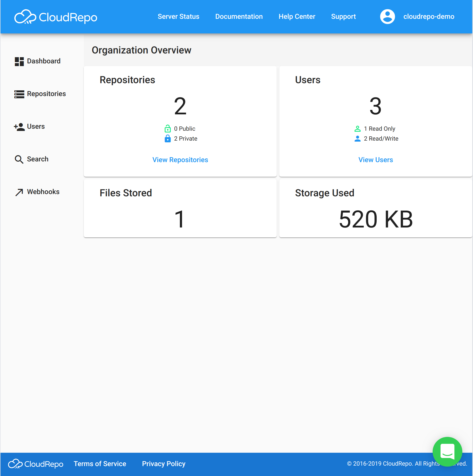Open Documentation from the top navigation

(239, 17)
